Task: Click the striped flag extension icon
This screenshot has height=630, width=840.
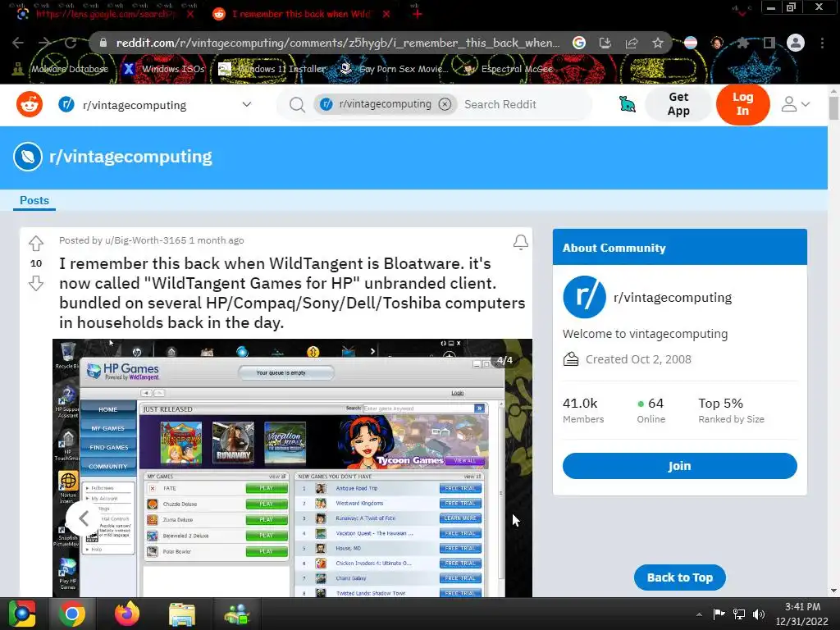Action: 691,43
